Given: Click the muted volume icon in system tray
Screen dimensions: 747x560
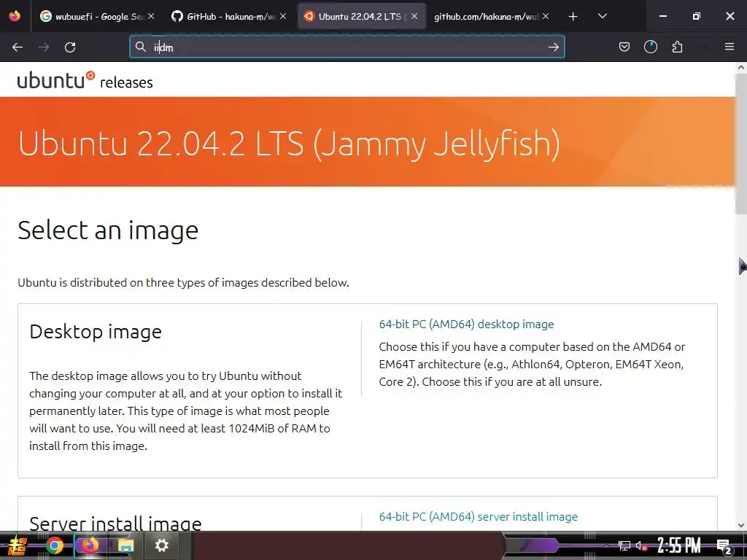Looking at the screenshot, I should click(641, 545).
